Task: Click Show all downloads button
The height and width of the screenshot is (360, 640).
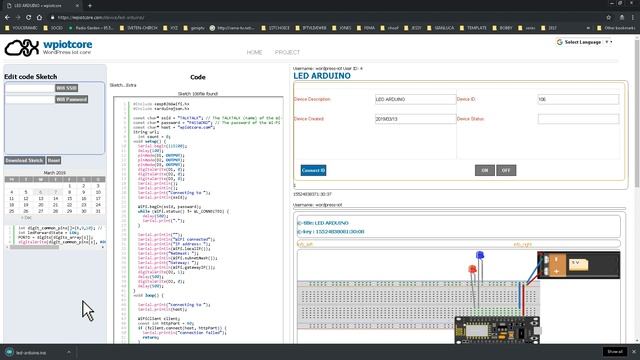Action: click(x=615, y=352)
